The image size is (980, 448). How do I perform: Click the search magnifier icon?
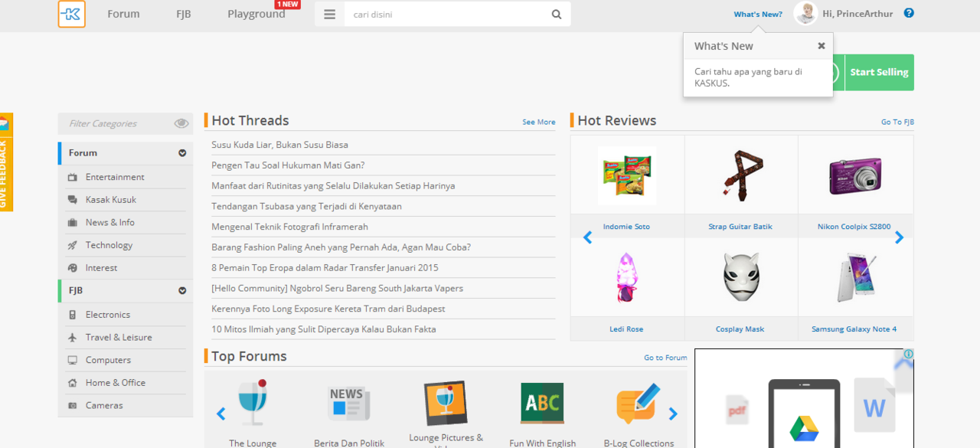coord(557,14)
